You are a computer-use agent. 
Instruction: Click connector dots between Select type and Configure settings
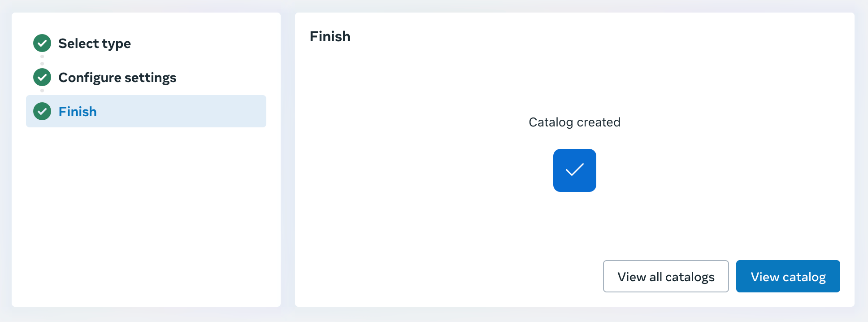point(42,60)
